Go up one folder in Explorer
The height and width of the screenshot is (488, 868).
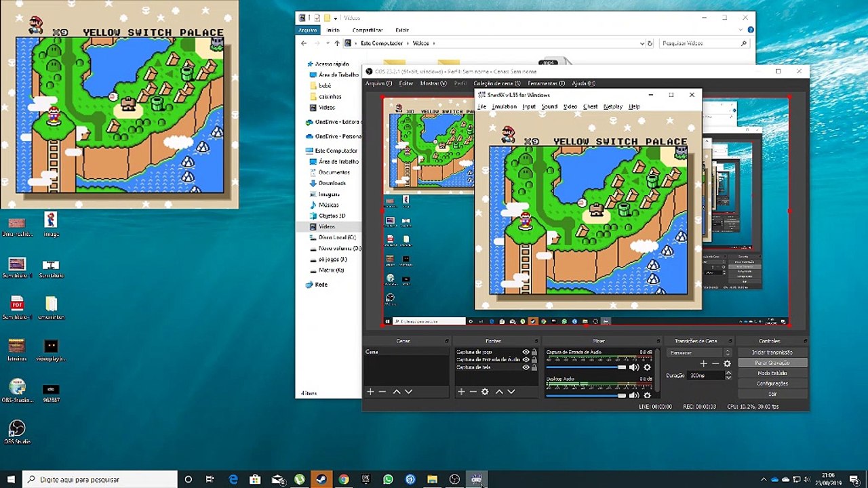click(337, 43)
